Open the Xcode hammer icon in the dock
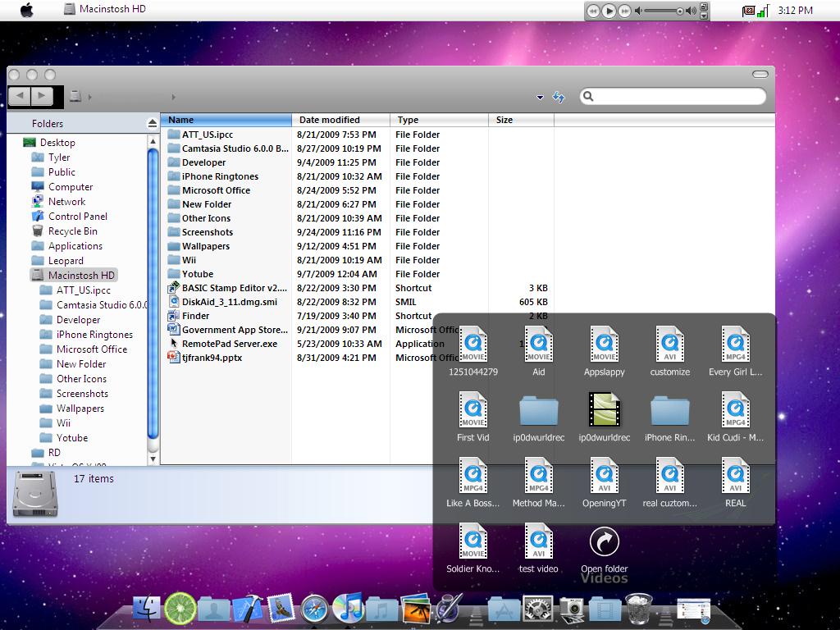The height and width of the screenshot is (630, 840). click(247, 609)
